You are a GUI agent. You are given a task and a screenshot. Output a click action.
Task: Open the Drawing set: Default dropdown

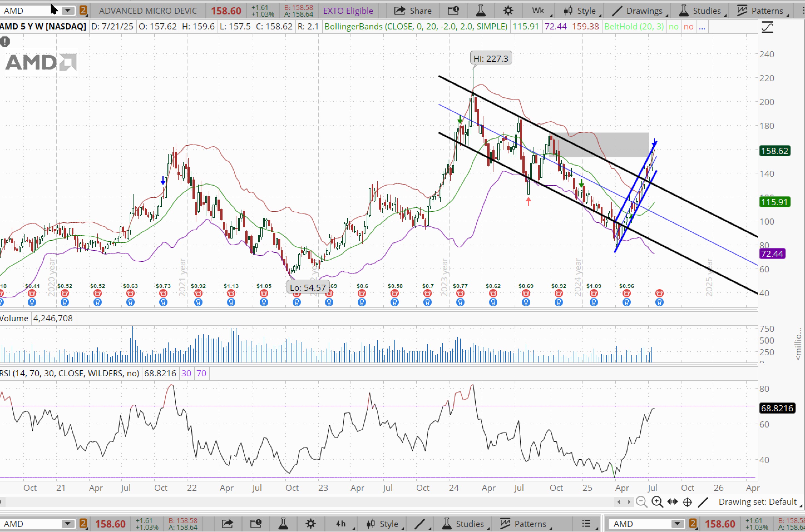pyautogui.click(x=760, y=502)
